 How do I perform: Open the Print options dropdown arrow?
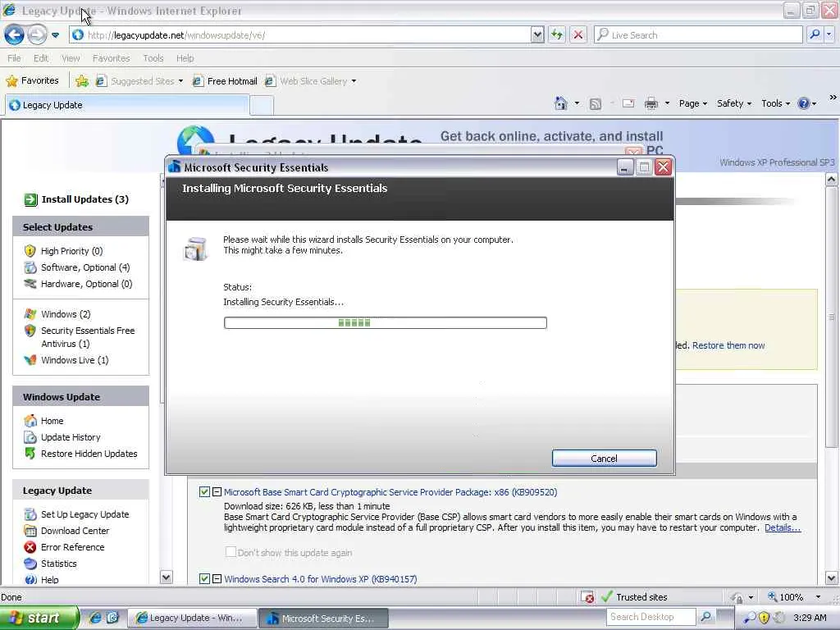pyautogui.click(x=667, y=103)
